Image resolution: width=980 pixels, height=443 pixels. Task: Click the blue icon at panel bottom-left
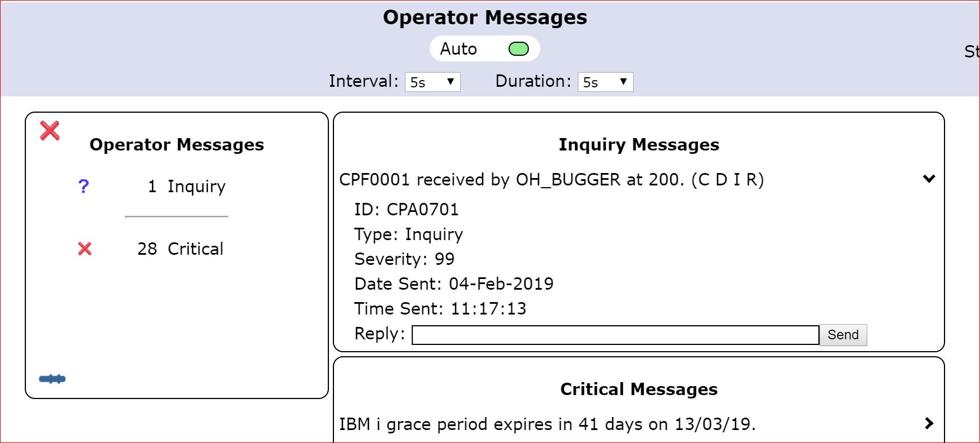[x=52, y=379]
